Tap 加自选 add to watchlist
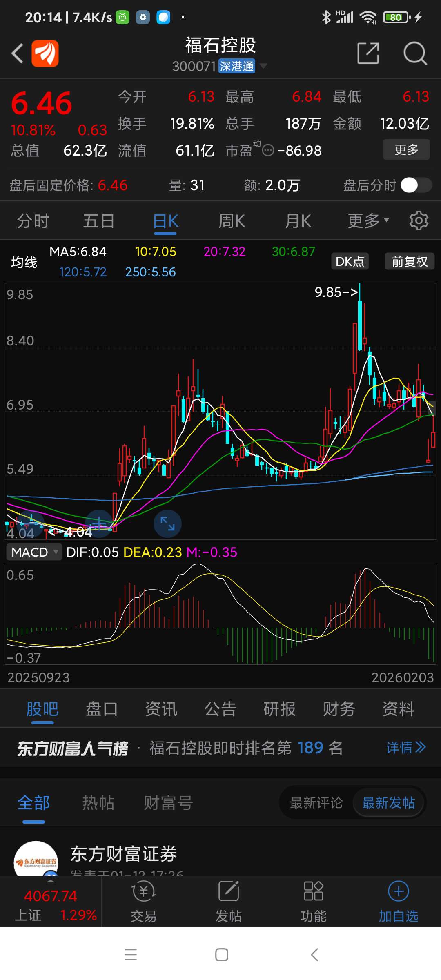Viewport: 441px width, 980px height. (x=399, y=902)
